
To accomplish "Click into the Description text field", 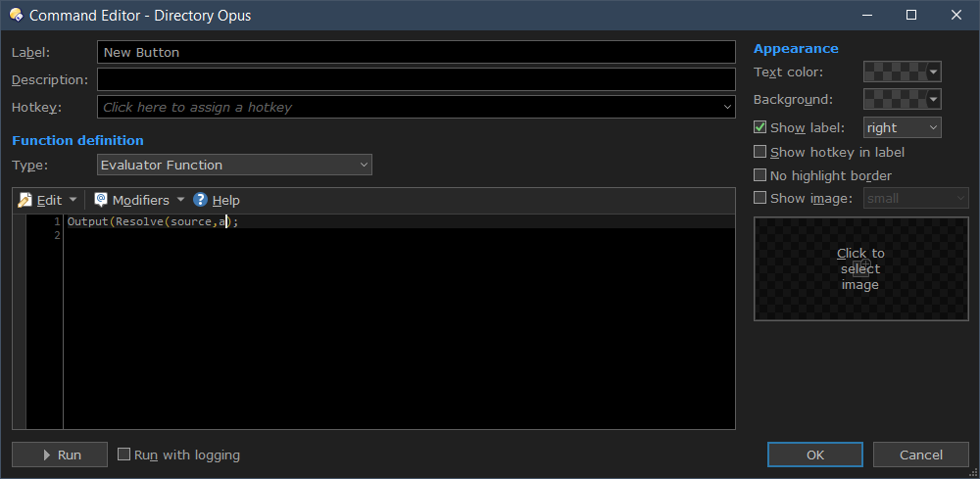I will click(x=416, y=79).
